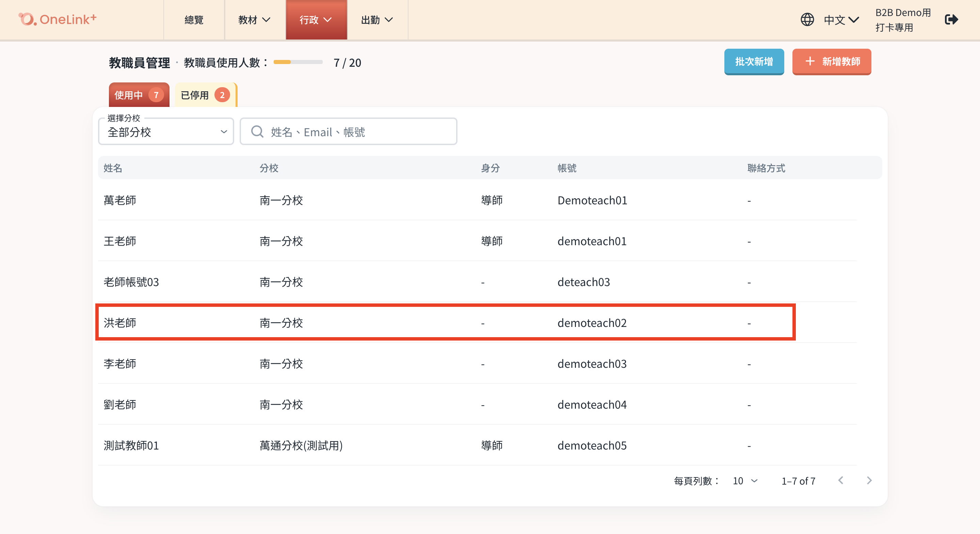The width and height of the screenshot is (980, 534).
Task: Open the 總覽 overview menu
Action: point(194,20)
